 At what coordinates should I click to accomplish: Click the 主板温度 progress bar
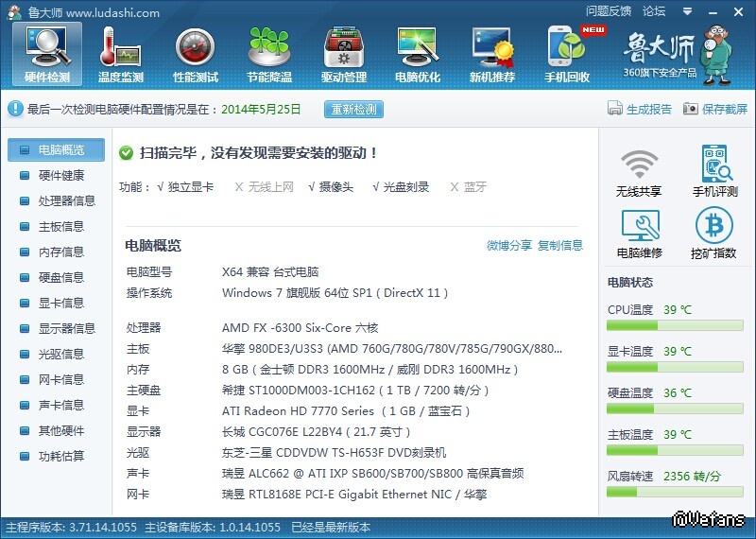[675, 450]
